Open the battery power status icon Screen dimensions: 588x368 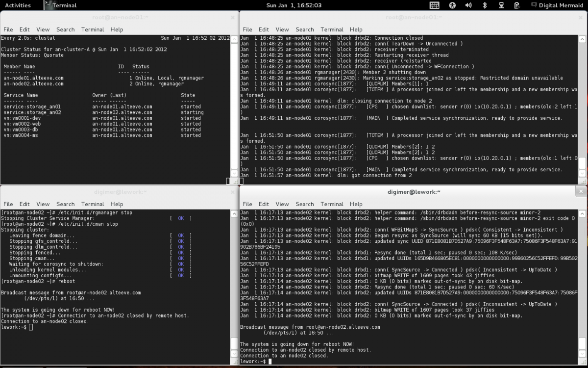pos(517,5)
